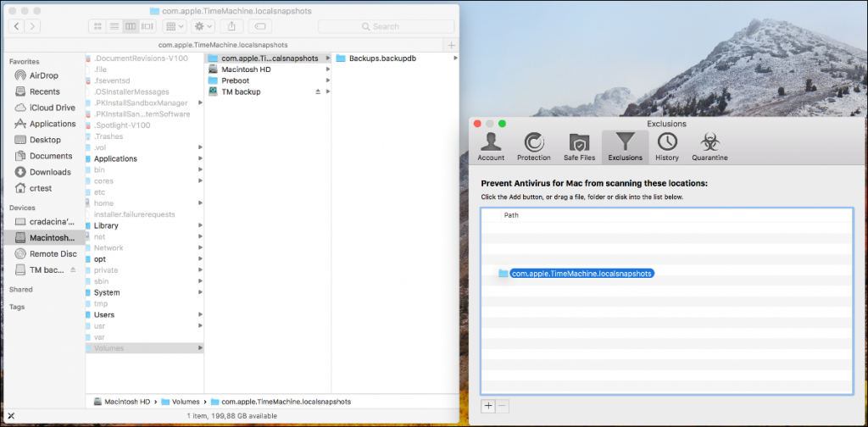The image size is (868, 427).
Task: Expand the Library folder arrow
Action: click(x=200, y=225)
